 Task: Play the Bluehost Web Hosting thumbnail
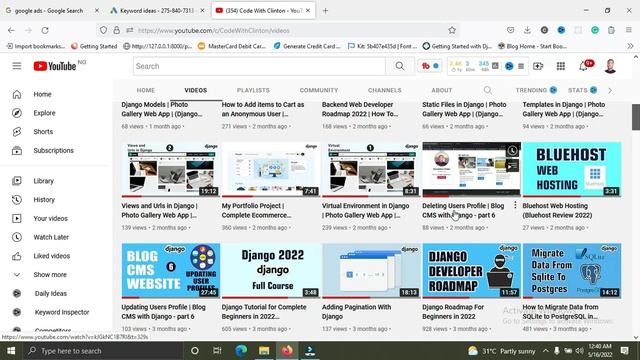click(572, 169)
